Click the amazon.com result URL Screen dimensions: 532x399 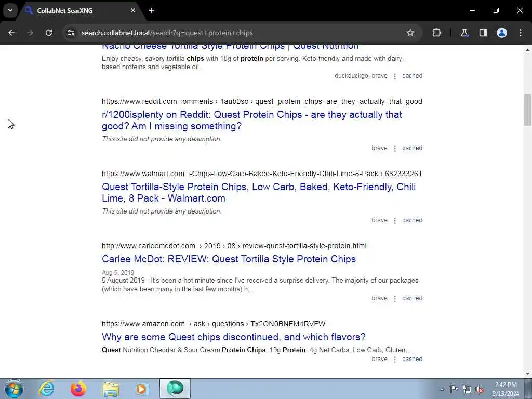tap(214, 324)
